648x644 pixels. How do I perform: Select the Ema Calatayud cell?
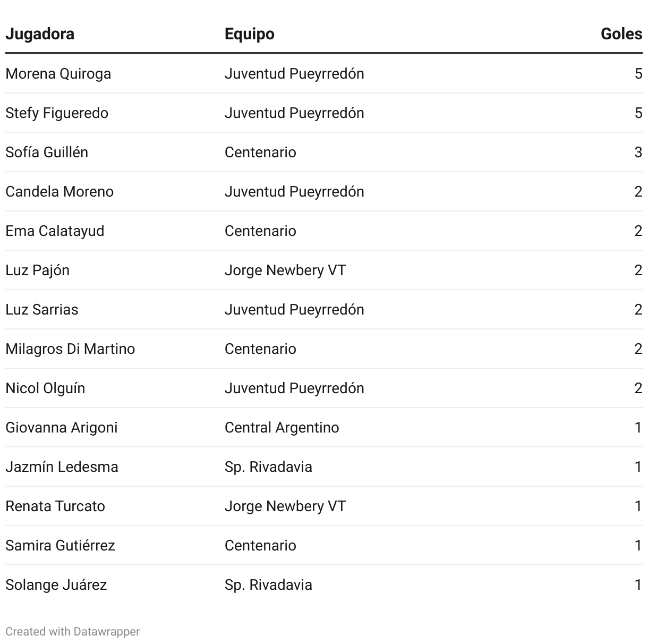tap(55, 231)
